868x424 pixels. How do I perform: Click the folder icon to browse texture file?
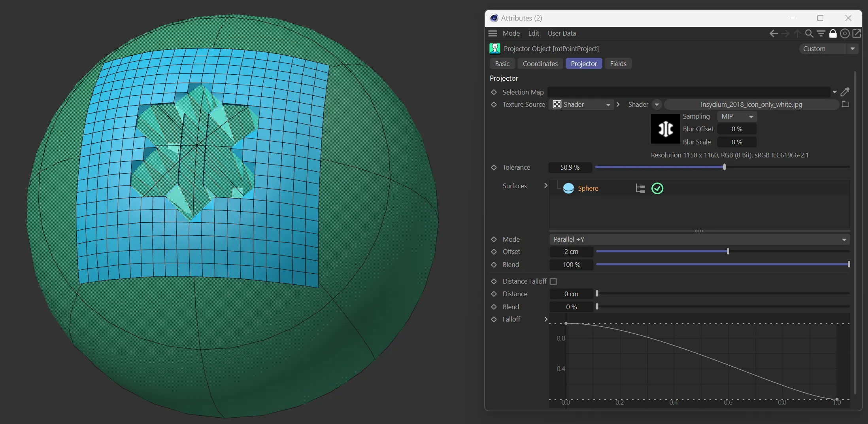pyautogui.click(x=845, y=104)
